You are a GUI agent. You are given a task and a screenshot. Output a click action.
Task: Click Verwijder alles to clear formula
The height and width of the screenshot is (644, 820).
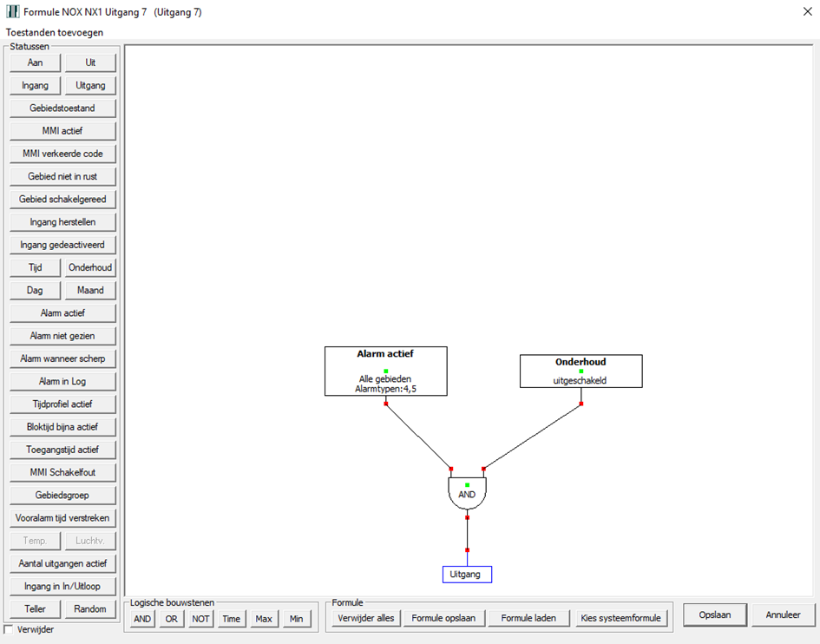point(365,619)
